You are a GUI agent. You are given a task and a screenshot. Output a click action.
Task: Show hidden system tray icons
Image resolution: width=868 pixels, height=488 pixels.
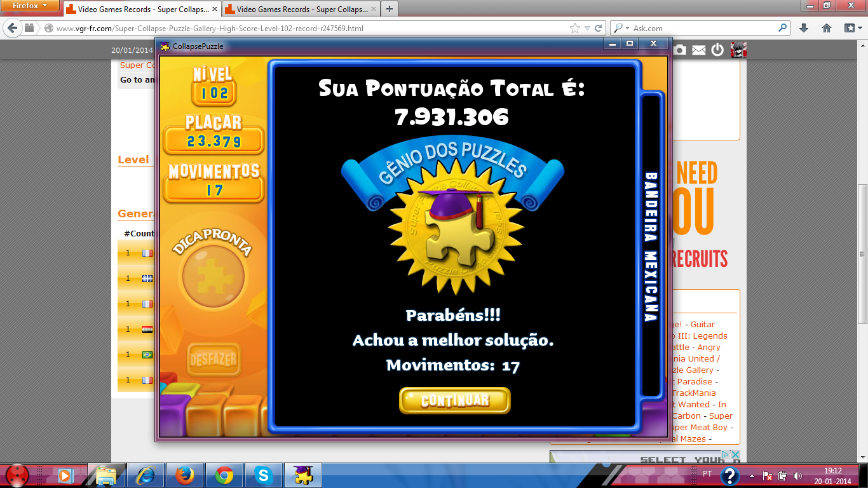pyautogui.click(x=752, y=475)
